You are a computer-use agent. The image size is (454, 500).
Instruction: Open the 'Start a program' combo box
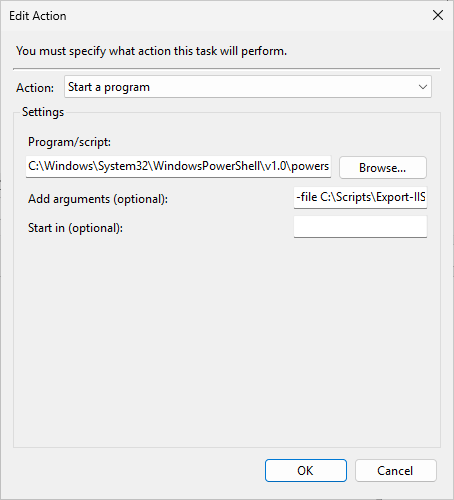[248, 87]
